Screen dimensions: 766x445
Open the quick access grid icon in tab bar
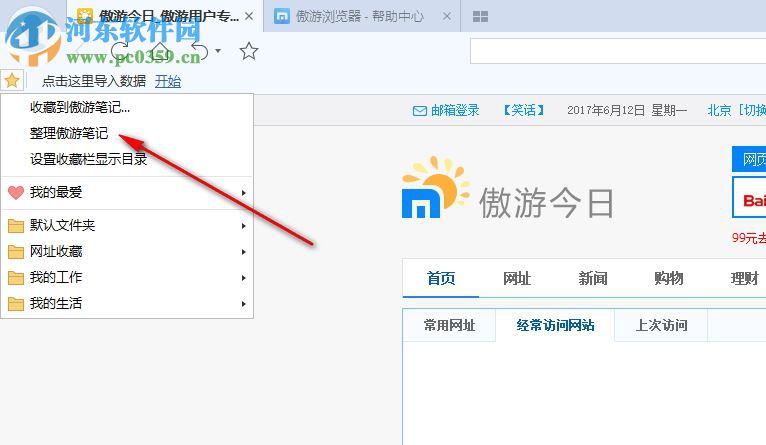click(x=480, y=17)
